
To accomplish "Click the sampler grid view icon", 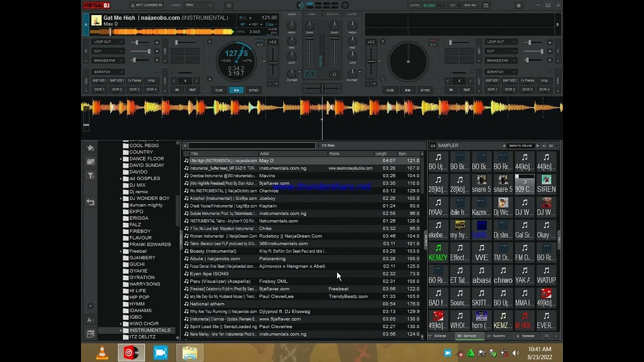I will coord(433,146).
